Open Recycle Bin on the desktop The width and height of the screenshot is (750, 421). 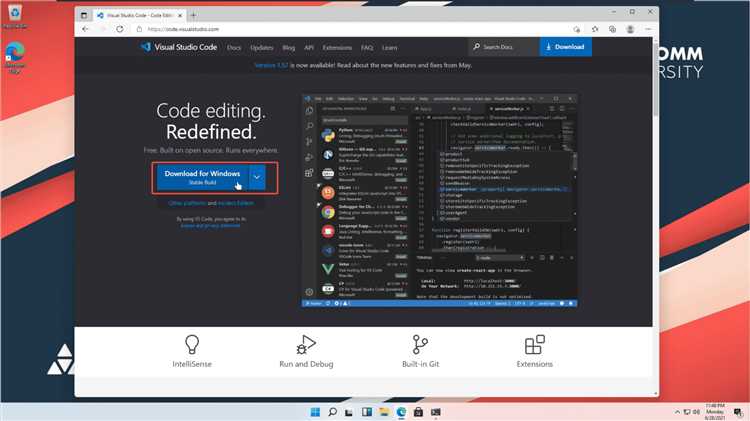pyautogui.click(x=14, y=16)
